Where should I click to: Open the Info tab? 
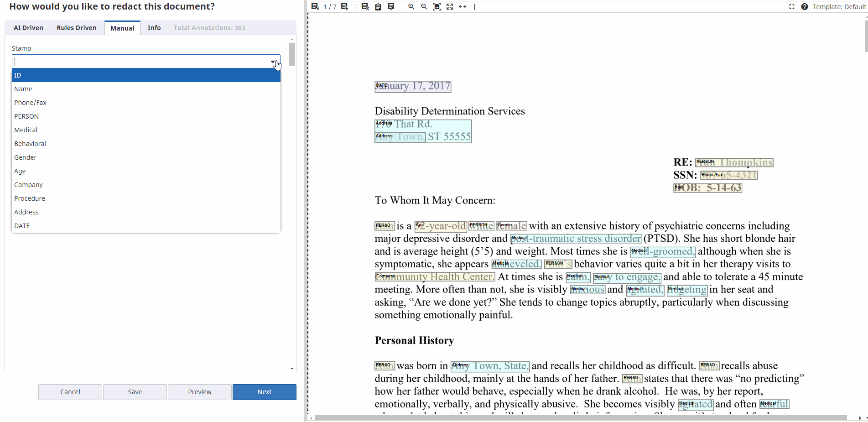(x=154, y=28)
